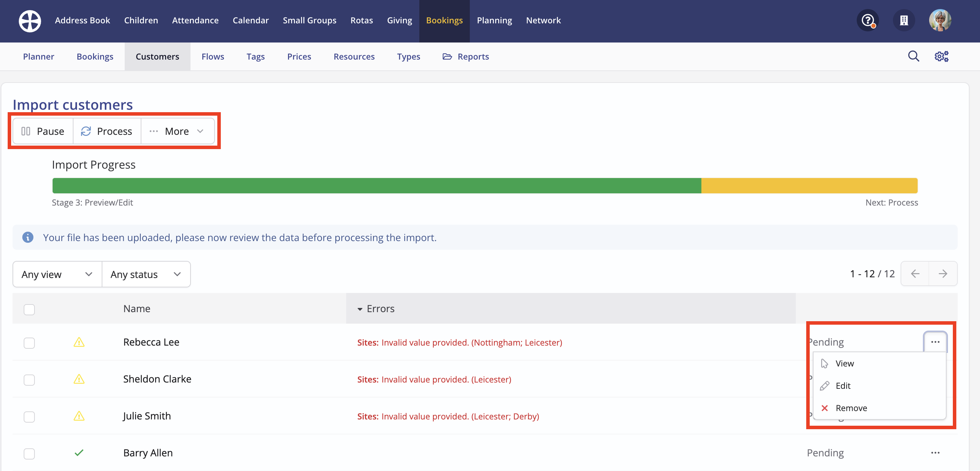
Task: Open the Planning module
Action: pyautogui.click(x=494, y=20)
